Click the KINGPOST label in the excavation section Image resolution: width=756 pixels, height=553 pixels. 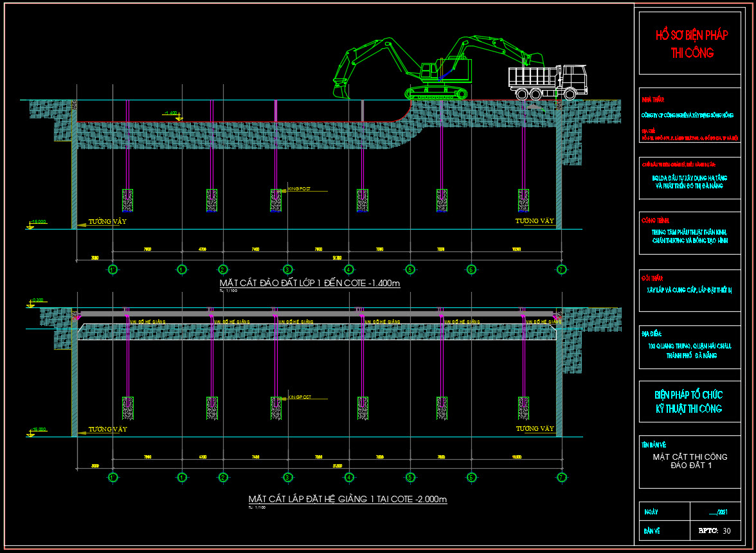point(300,189)
